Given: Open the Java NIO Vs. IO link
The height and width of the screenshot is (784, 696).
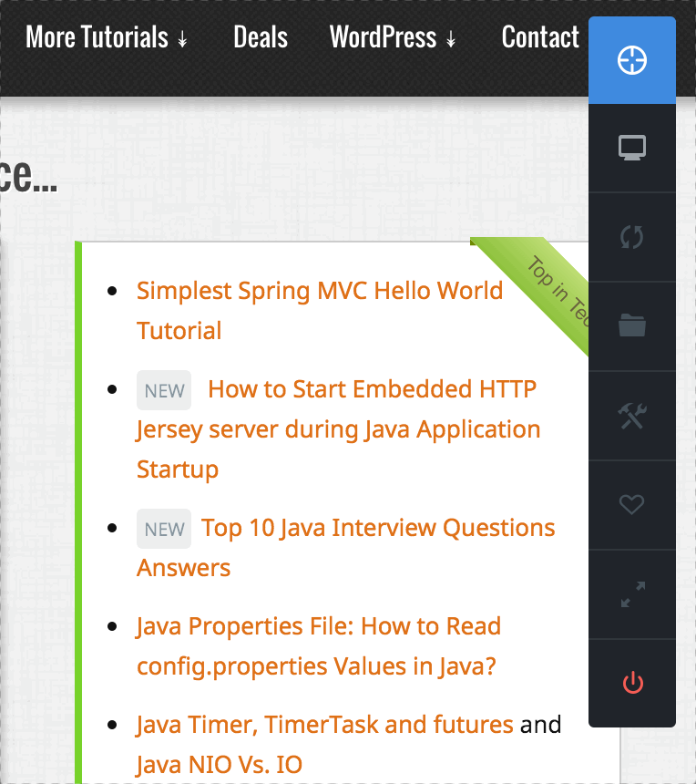Looking at the screenshot, I should click(x=219, y=764).
